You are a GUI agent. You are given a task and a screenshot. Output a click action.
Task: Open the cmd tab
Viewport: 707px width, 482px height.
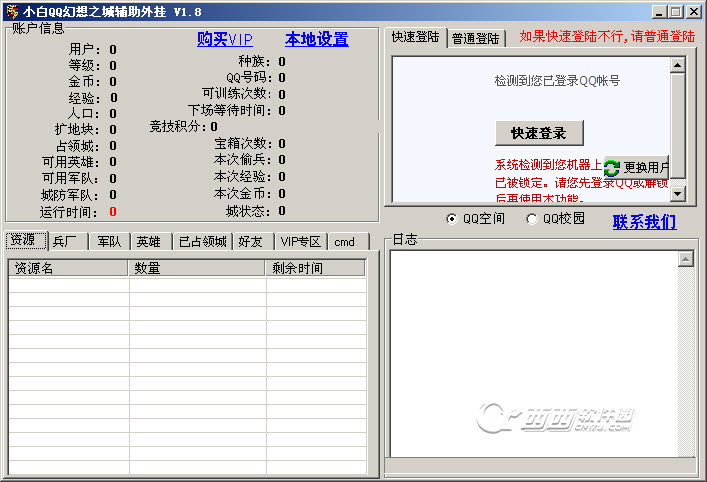pos(348,242)
